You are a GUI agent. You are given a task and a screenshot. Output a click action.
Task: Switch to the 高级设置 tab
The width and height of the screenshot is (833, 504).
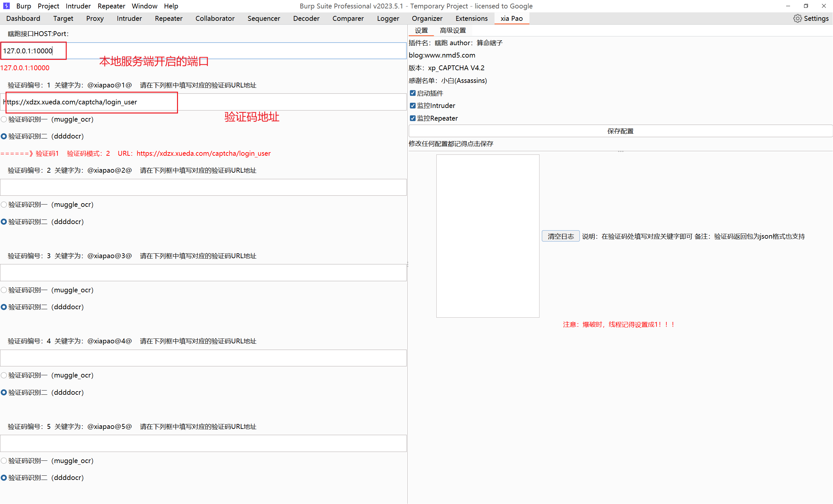(452, 30)
